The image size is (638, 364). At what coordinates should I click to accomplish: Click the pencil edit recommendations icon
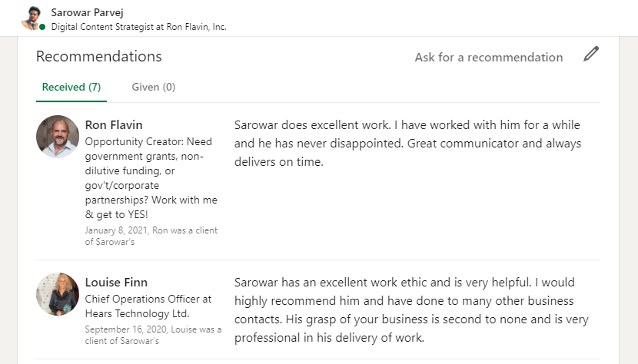point(590,55)
